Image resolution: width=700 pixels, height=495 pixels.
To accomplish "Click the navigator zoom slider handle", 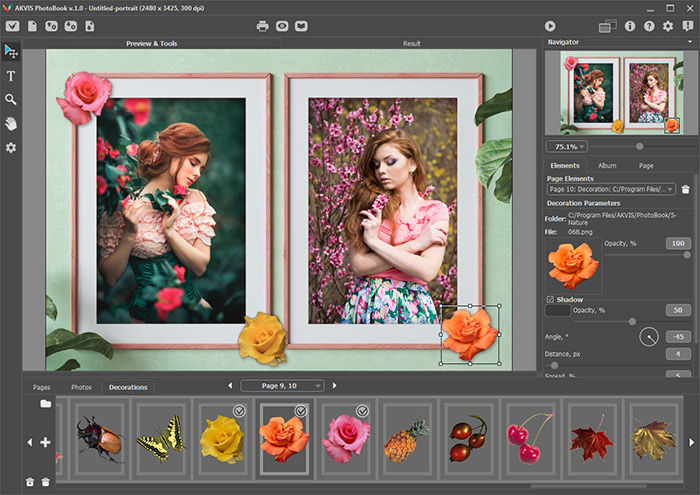I will (x=639, y=146).
